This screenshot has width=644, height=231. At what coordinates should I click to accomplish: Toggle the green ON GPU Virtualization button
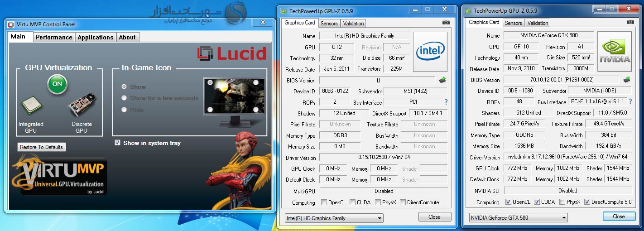pyautogui.click(x=57, y=84)
